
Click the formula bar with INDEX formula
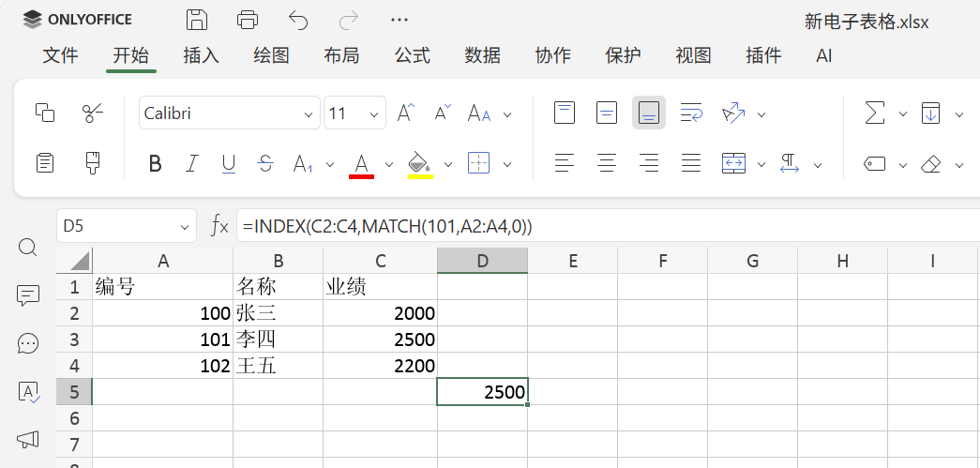click(x=608, y=226)
